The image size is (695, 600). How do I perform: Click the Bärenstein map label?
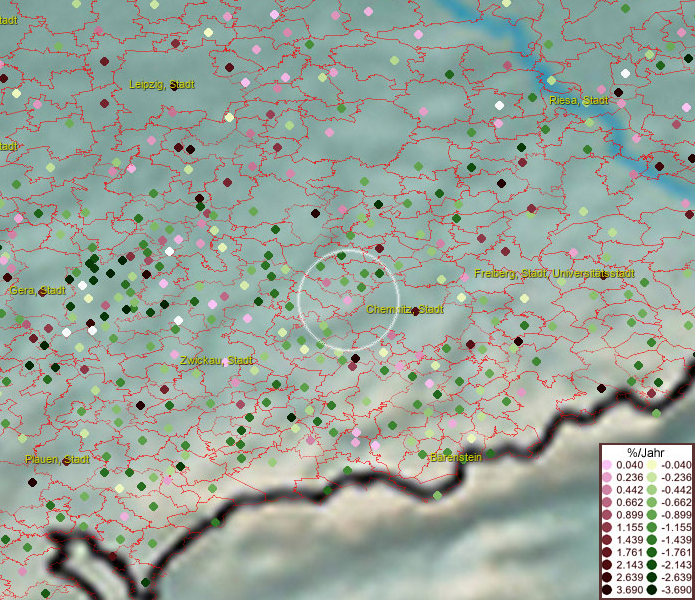(456, 457)
